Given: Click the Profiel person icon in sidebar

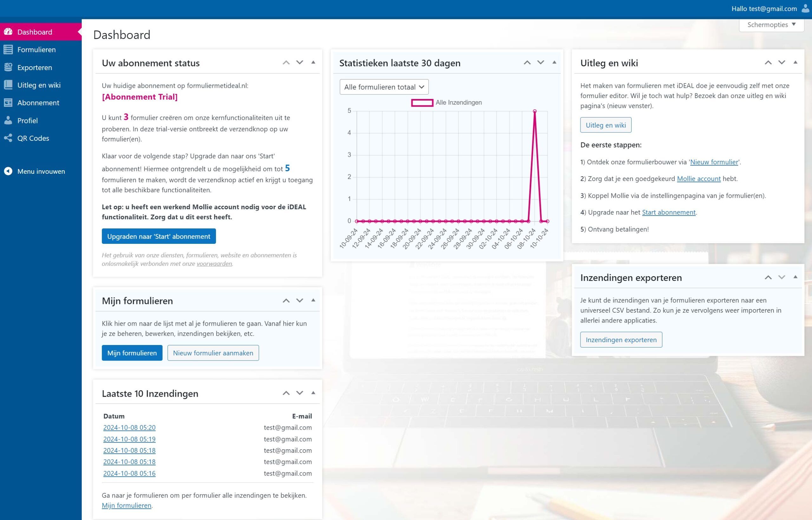Looking at the screenshot, I should coord(8,120).
